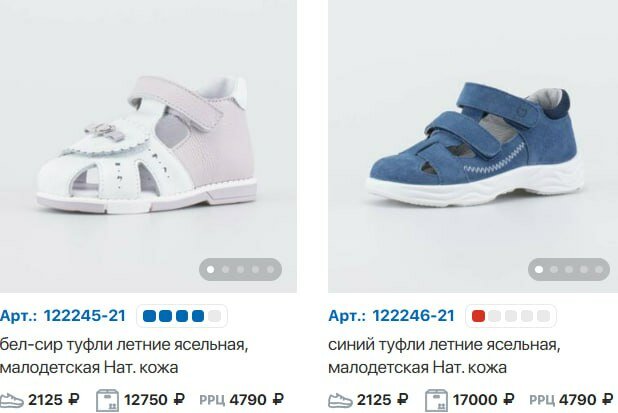Select second carousel dot on white sandal image
The height and width of the screenshot is (413, 618).
tap(225, 270)
